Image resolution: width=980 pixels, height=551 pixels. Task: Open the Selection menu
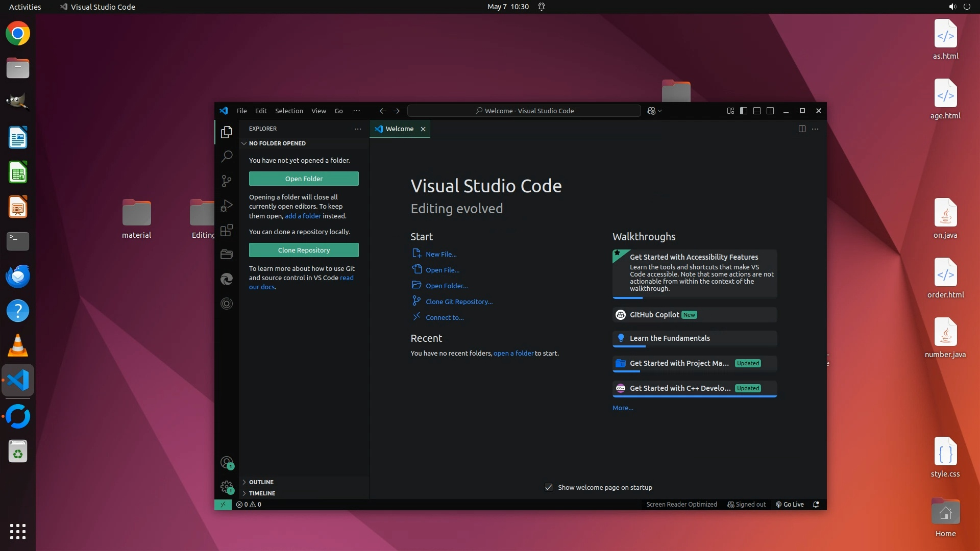[289, 111]
